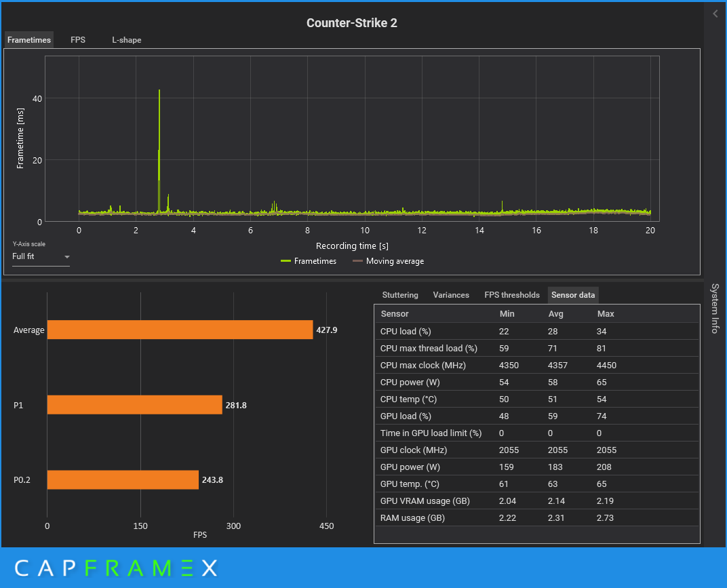Show the Variances tab

pyautogui.click(x=451, y=295)
